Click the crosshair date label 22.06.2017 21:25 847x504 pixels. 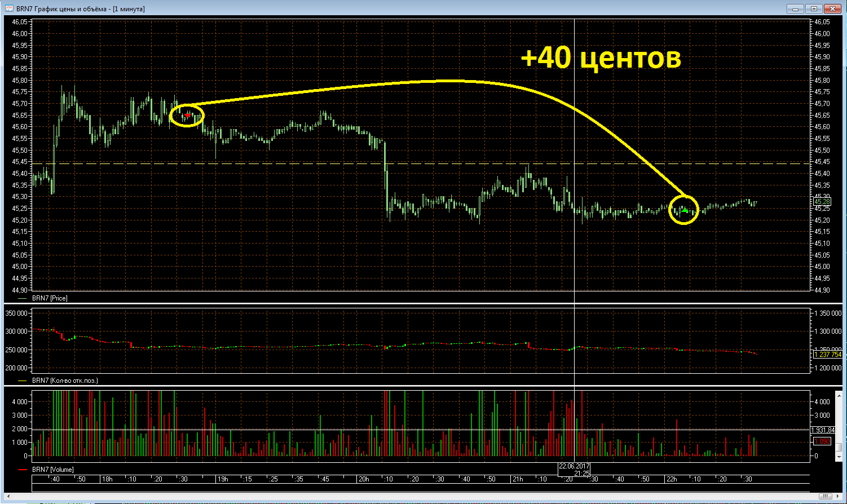click(574, 470)
